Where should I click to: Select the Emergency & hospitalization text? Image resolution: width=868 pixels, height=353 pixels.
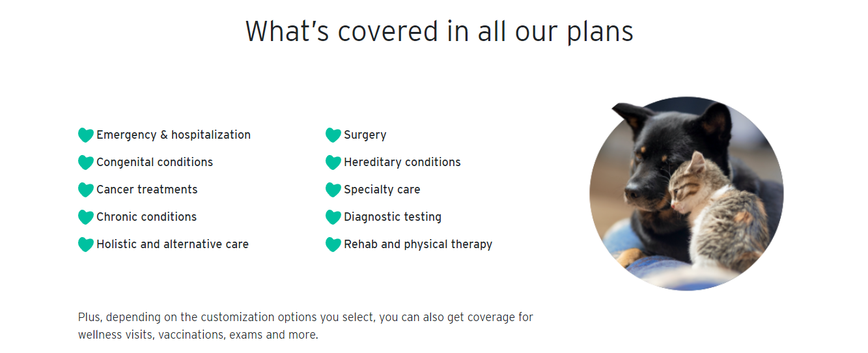coord(173,135)
